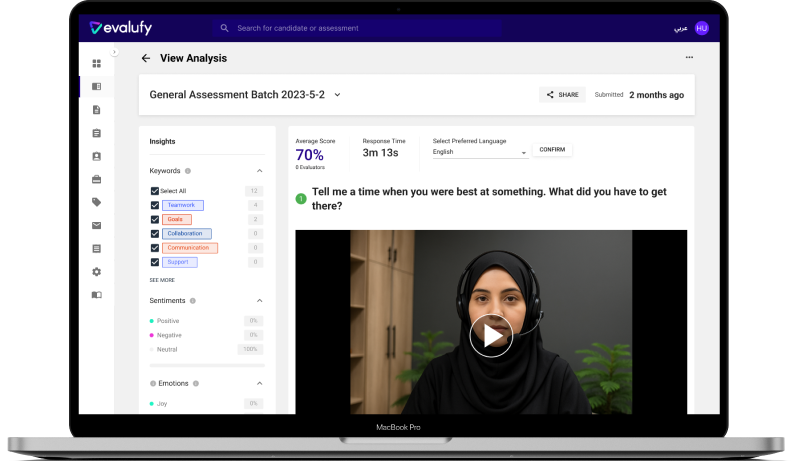
Task: Click SEE MORE under keywords
Action: [x=162, y=280]
